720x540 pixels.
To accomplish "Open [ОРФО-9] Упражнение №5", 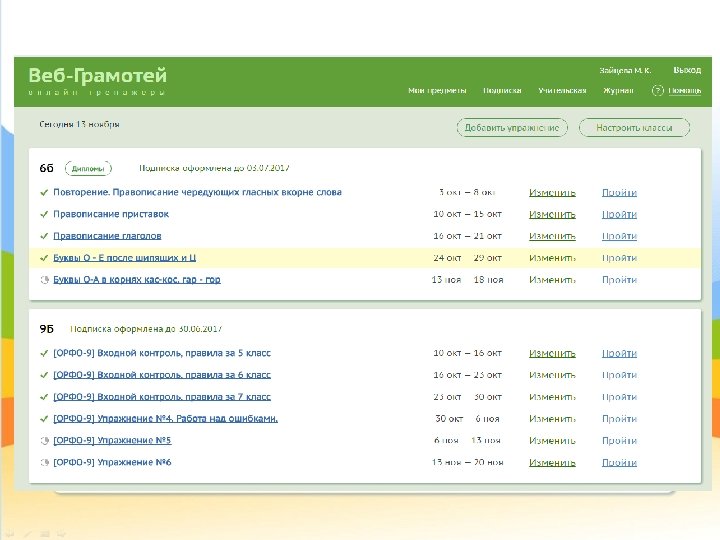I will point(112,440).
